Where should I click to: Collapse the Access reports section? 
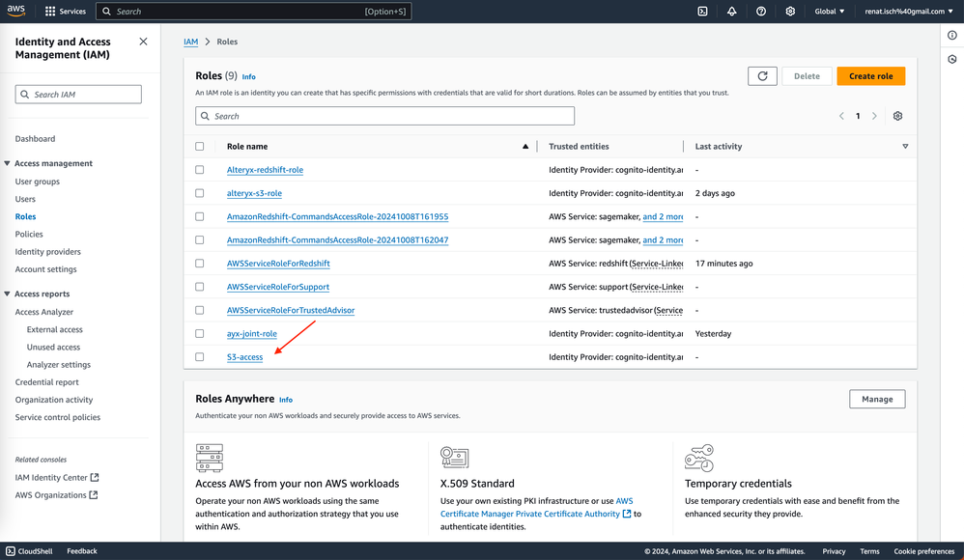click(7, 294)
